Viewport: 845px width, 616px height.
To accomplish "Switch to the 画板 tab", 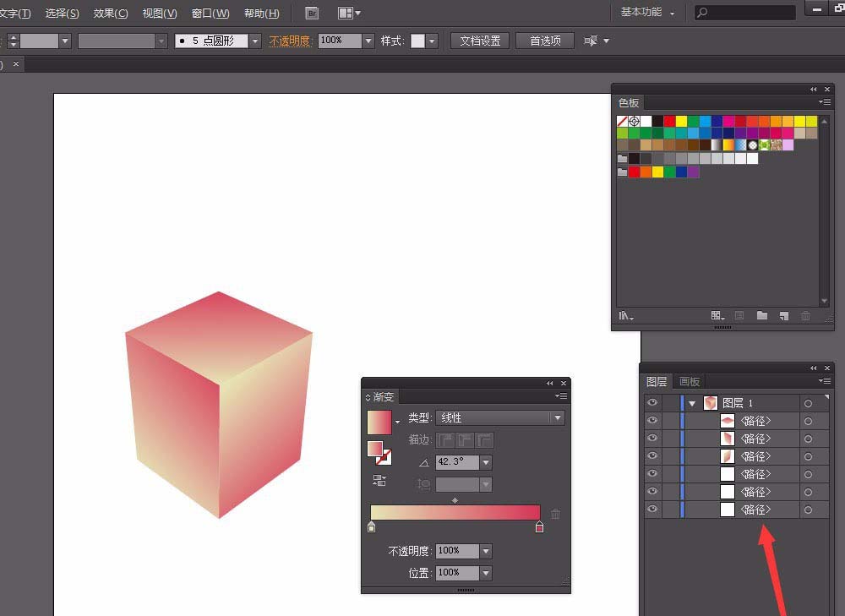I will [x=690, y=381].
